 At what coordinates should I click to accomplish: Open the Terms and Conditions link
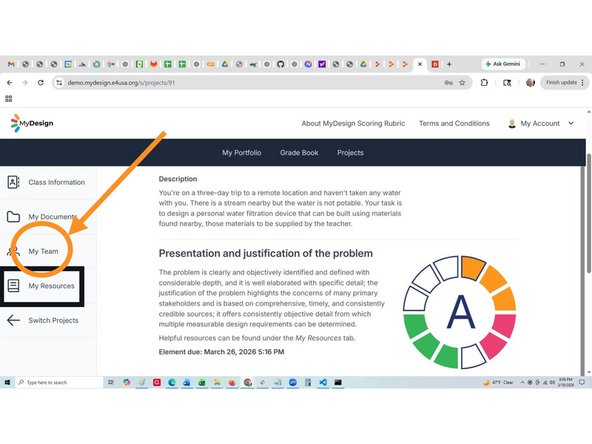point(454,123)
